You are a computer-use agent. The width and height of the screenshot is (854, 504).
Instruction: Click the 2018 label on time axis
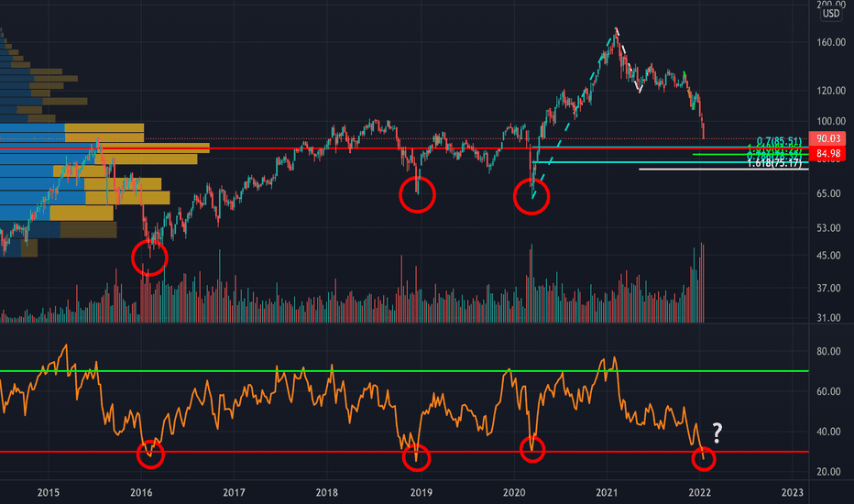(x=326, y=493)
